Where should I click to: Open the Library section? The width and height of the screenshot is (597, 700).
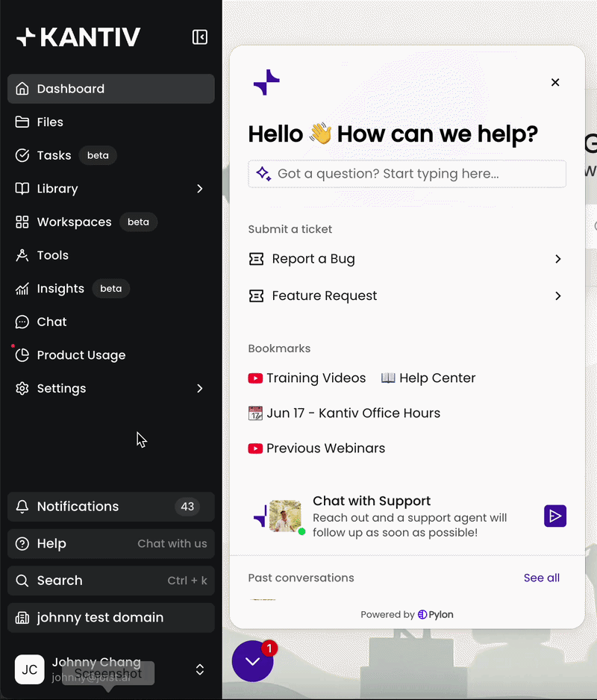pos(111,188)
